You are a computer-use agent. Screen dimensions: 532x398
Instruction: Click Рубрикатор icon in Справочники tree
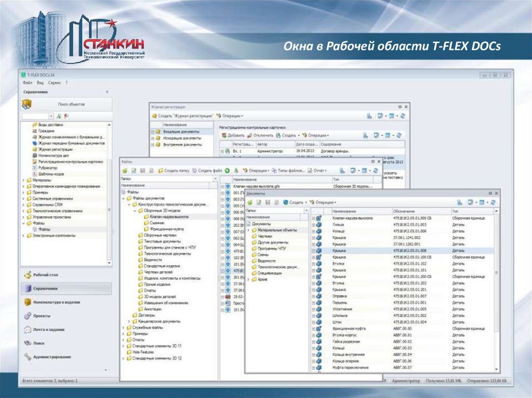(35, 168)
